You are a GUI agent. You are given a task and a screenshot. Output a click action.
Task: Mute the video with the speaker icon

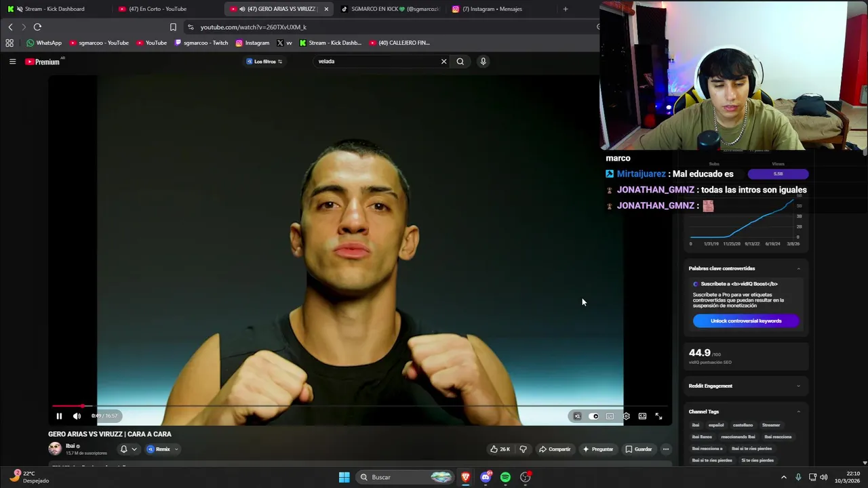point(77,416)
